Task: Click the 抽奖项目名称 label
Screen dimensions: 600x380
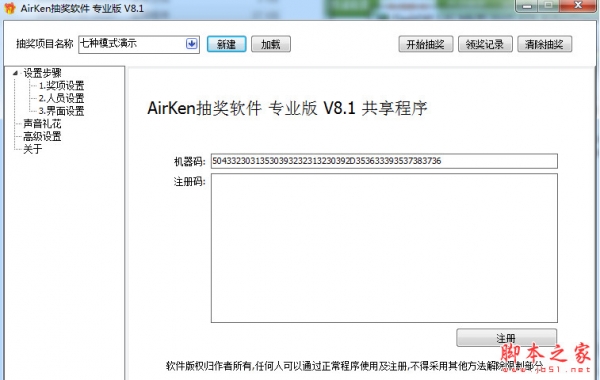Action: point(45,44)
